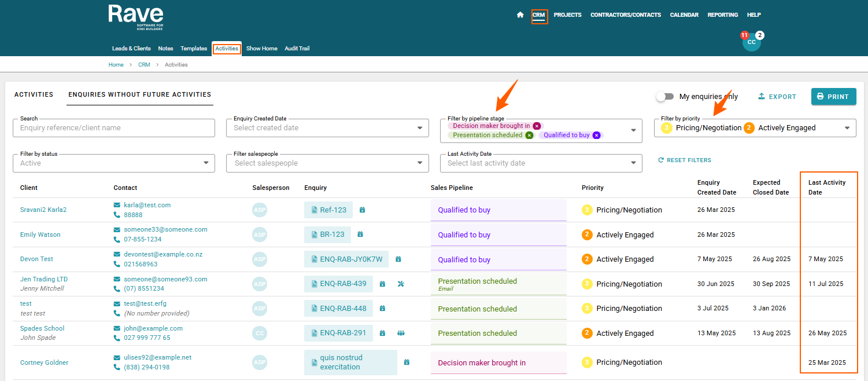This screenshot has width=868, height=381.
Task: Open the Audit Trail submenu item
Action: click(297, 49)
